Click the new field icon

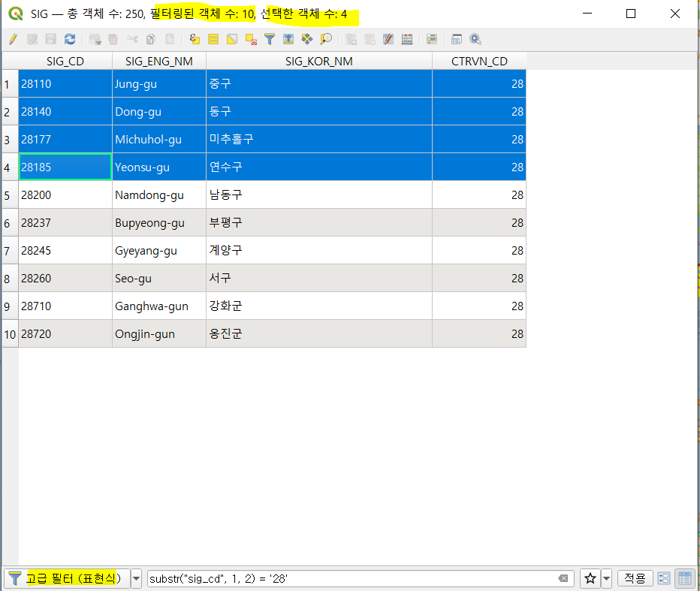tap(351, 39)
